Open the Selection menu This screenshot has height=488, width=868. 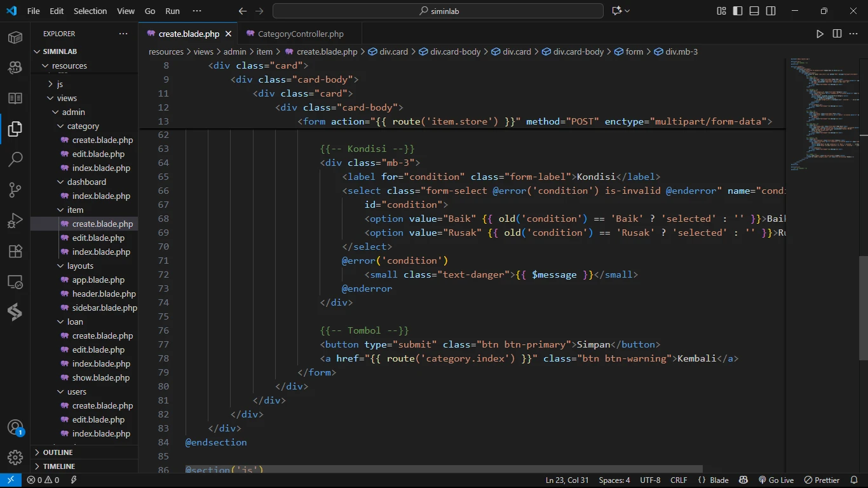click(90, 11)
